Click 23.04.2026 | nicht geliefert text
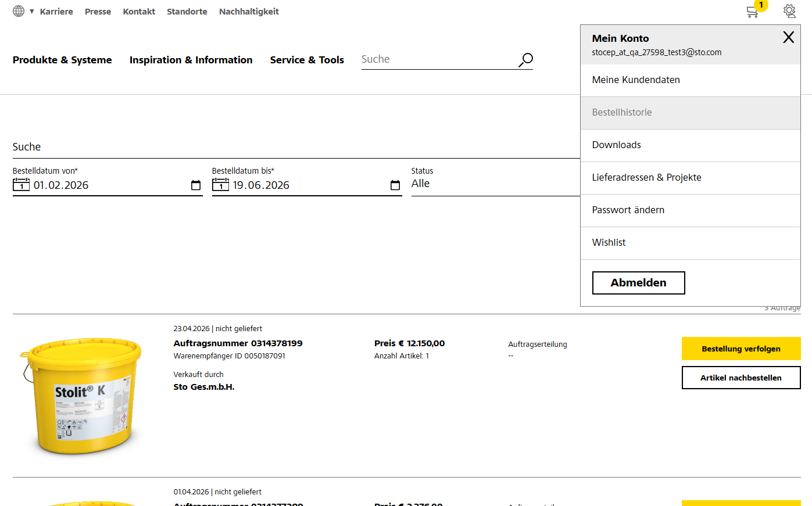 (217, 329)
